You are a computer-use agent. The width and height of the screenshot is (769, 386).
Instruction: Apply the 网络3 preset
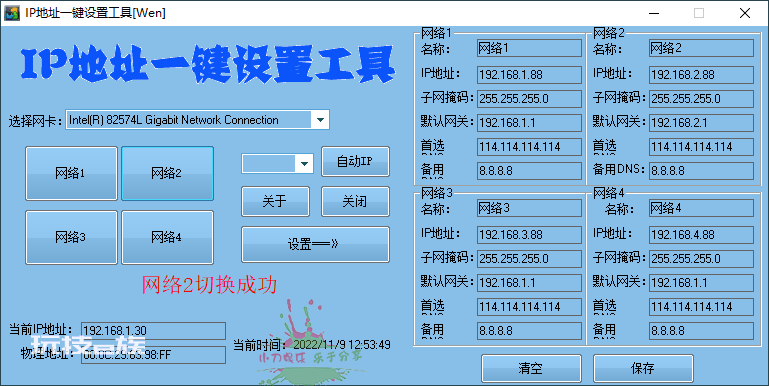(72, 237)
